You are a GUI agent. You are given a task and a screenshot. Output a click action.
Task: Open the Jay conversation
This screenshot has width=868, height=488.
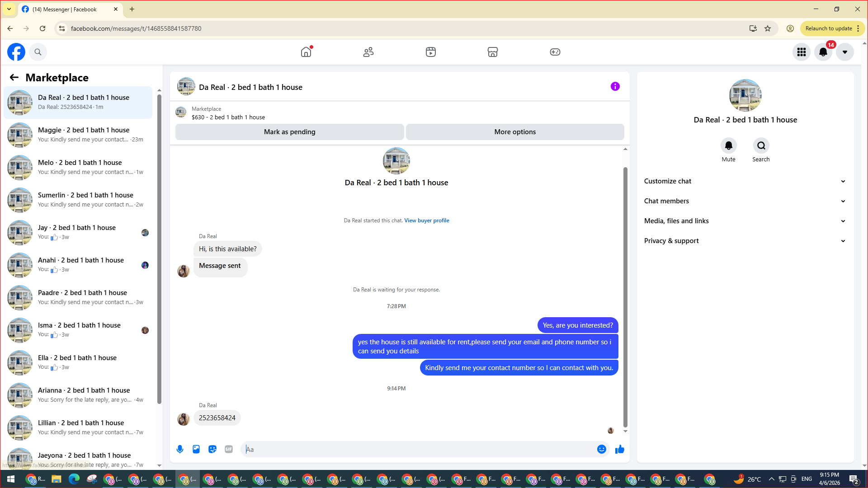click(x=78, y=233)
